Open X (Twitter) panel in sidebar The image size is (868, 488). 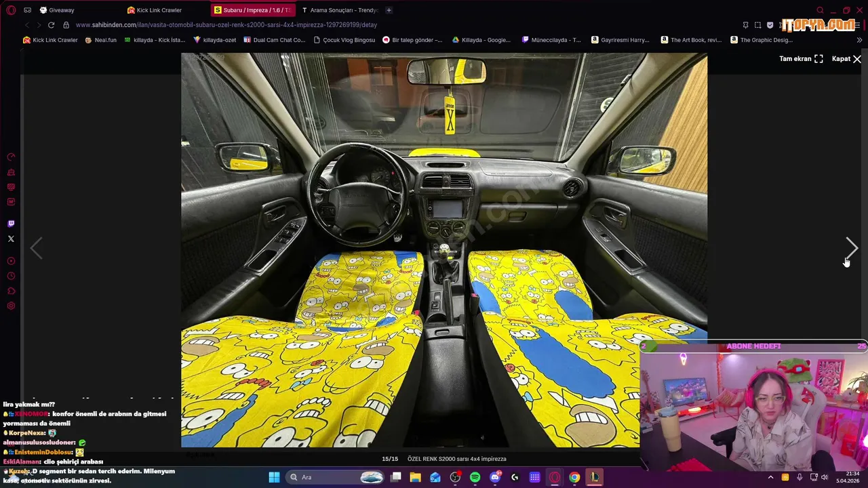click(x=11, y=239)
